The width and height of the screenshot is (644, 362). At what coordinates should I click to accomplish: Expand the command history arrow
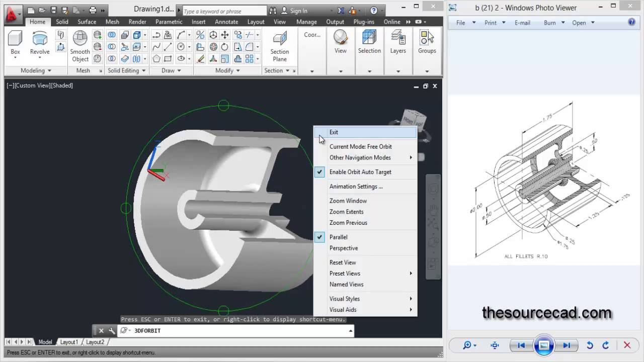(351, 331)
